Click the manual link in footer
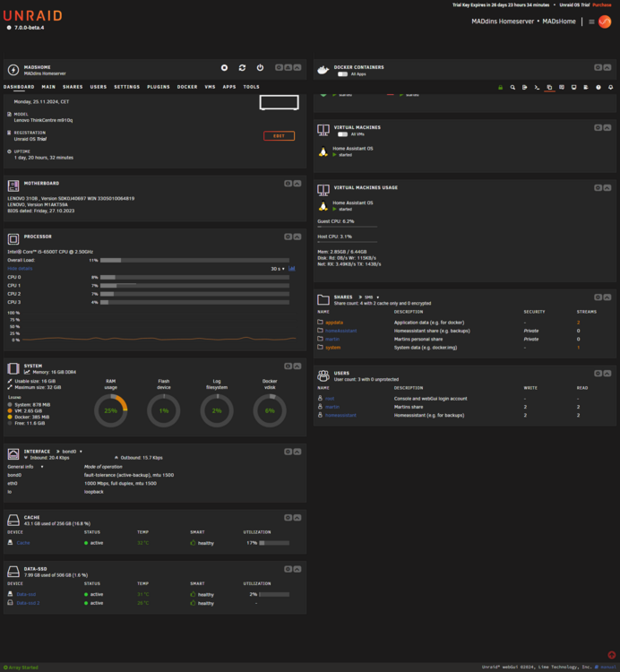This screenshot has height=672, width=620. 608,667
